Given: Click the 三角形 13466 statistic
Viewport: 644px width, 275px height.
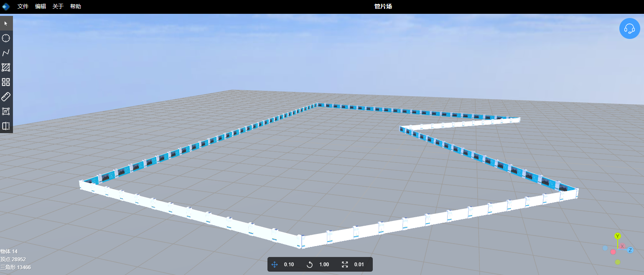Looking at the screenshot, I should click(15, 267).
